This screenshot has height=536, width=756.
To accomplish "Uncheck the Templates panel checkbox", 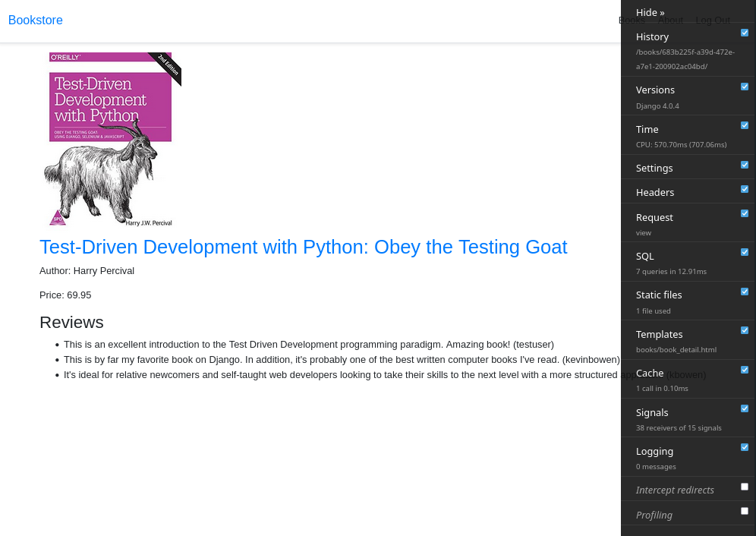I will tap(745, 330).
